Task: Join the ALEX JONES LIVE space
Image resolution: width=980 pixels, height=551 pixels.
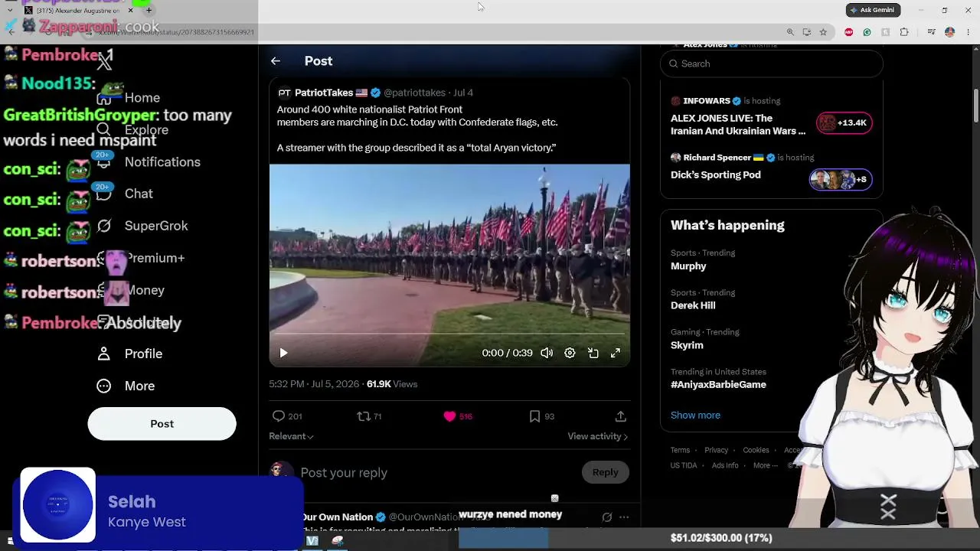Action: click(738, 125)
